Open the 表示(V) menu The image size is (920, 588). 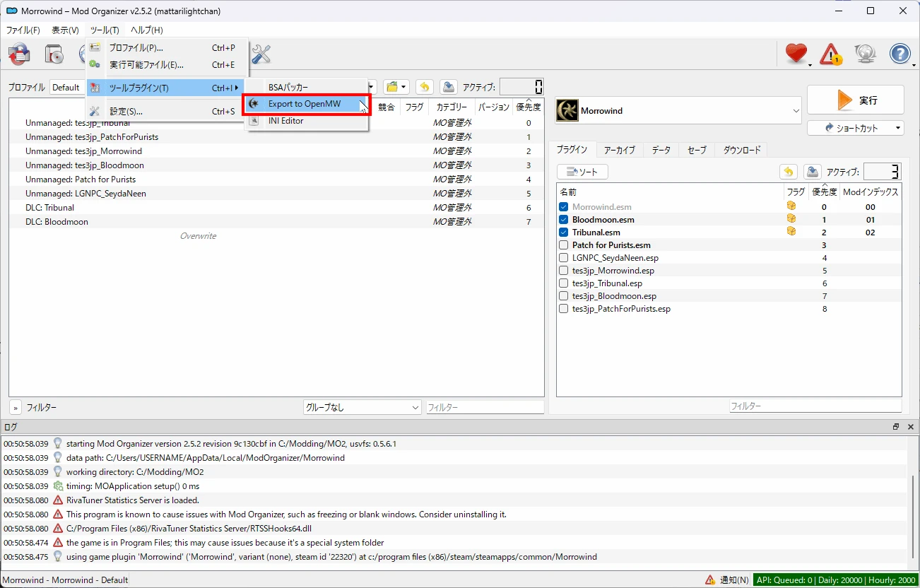click(x=65, y=30)
